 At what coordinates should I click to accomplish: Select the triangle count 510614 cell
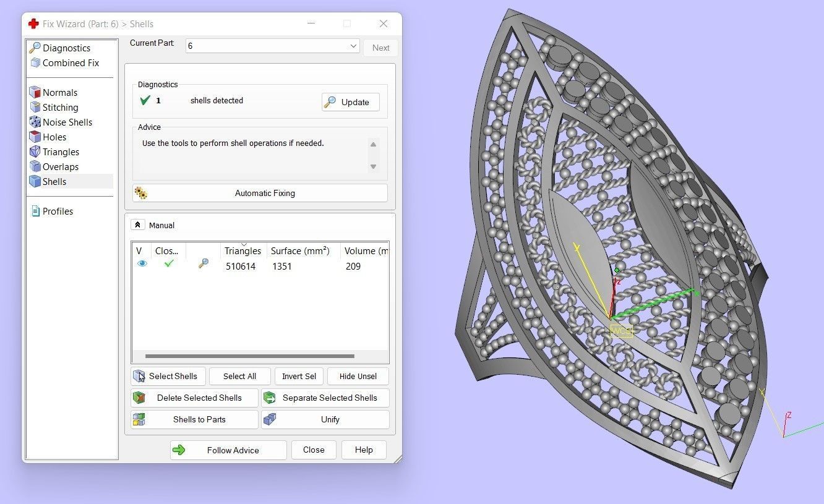click(x=241, y=266)
